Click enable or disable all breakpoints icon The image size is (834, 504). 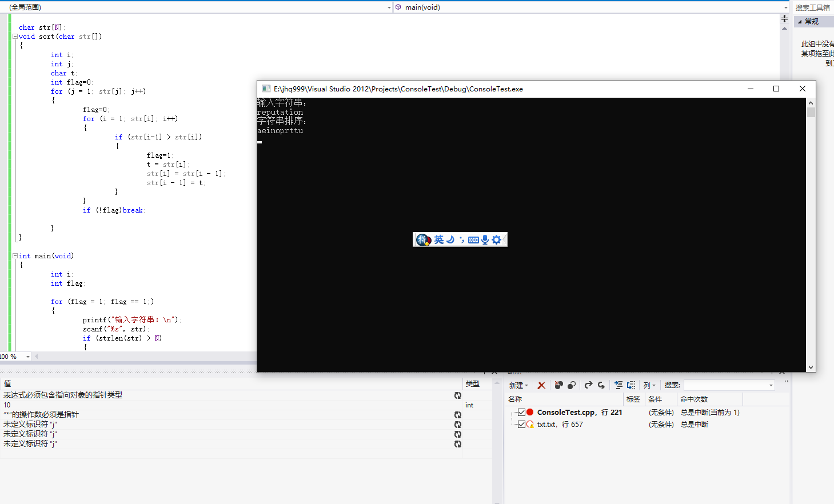[571, 385]
